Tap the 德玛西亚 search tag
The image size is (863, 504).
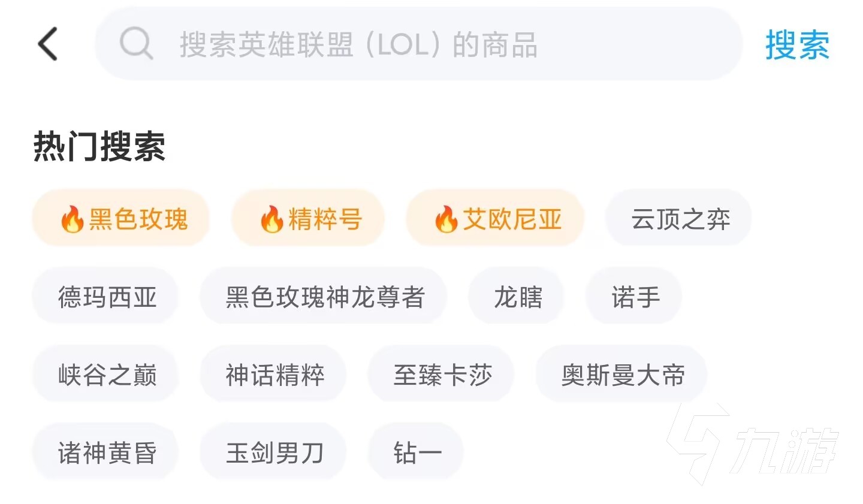coord(106,297)
